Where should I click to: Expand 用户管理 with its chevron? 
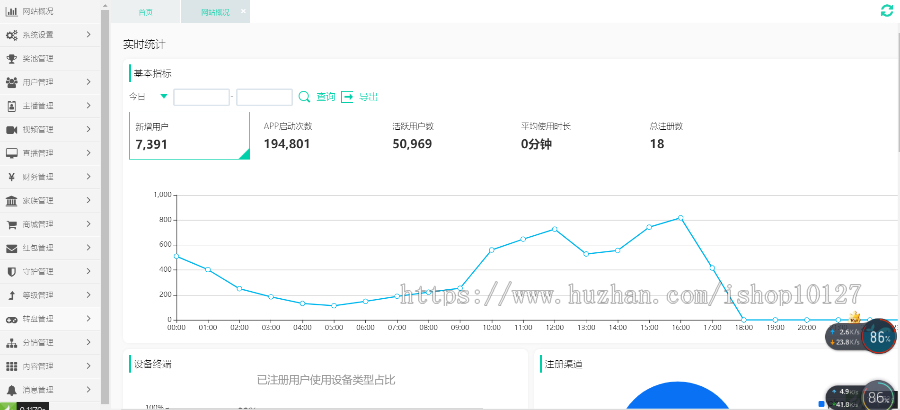[88, 82]
